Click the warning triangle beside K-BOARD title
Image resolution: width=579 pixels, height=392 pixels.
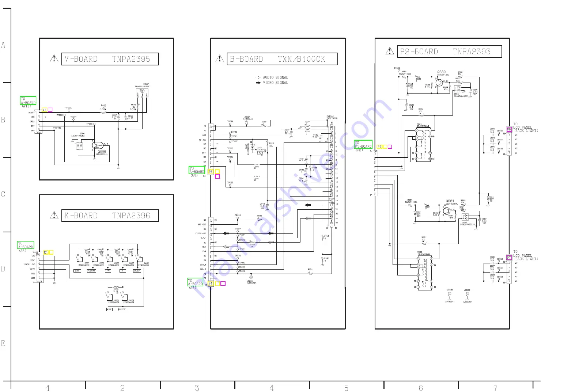tap(54, 215)
